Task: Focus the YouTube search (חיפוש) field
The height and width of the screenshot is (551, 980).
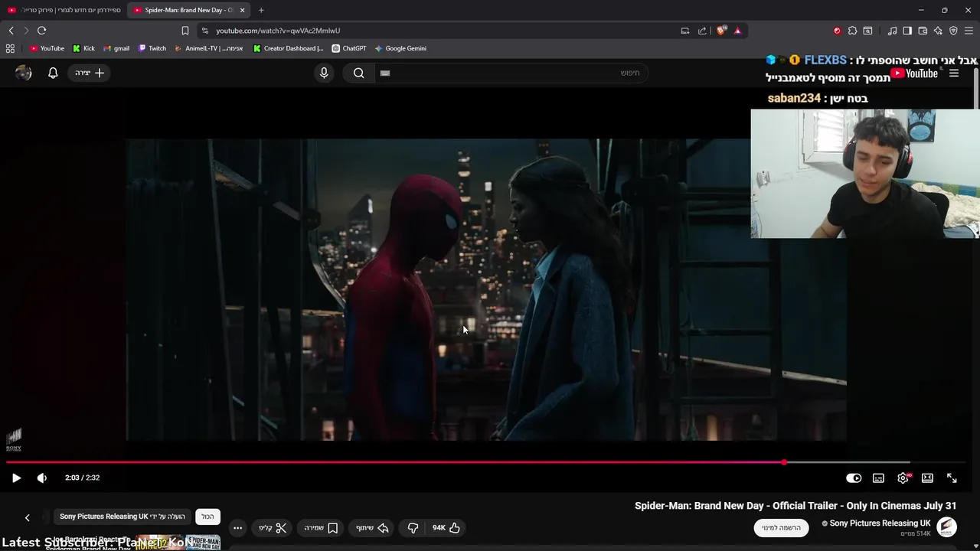Action: tap(511, 73)
